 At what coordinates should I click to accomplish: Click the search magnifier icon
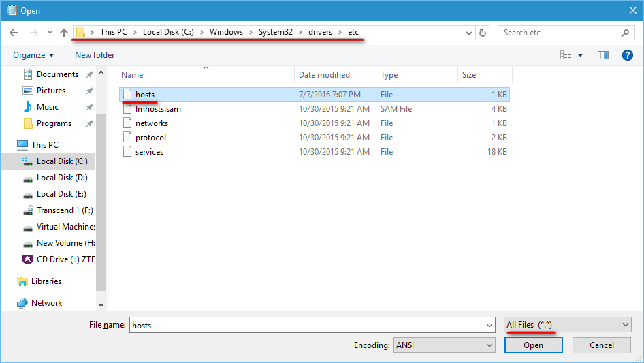(625, 33)
